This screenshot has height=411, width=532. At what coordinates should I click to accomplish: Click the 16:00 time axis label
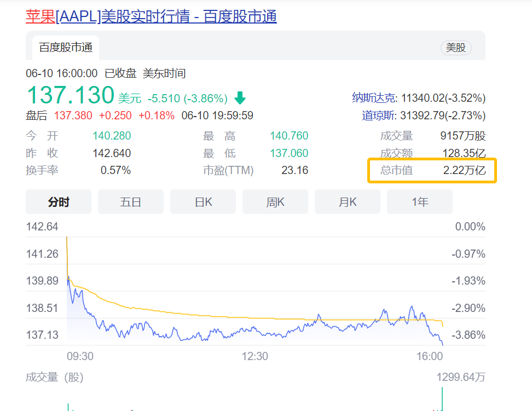click(x=430, y=356)
